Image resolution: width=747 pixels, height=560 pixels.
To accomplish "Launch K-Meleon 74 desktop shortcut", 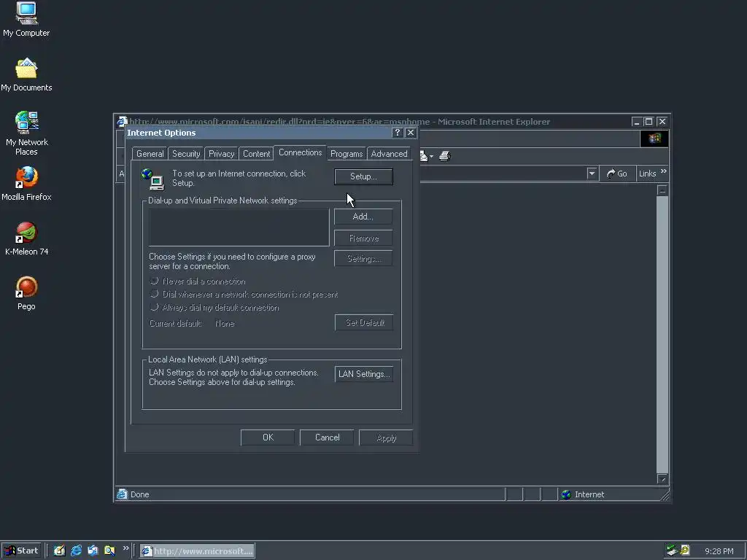I will click(26, 238).
